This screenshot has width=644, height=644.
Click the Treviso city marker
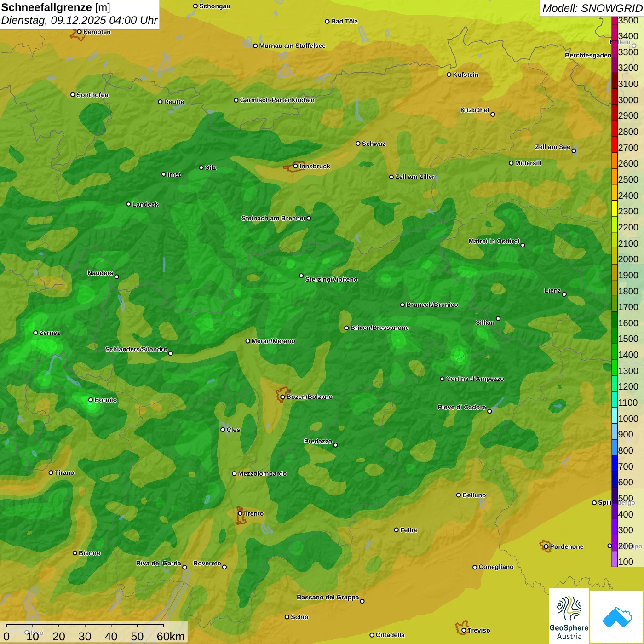coord(464,630)
